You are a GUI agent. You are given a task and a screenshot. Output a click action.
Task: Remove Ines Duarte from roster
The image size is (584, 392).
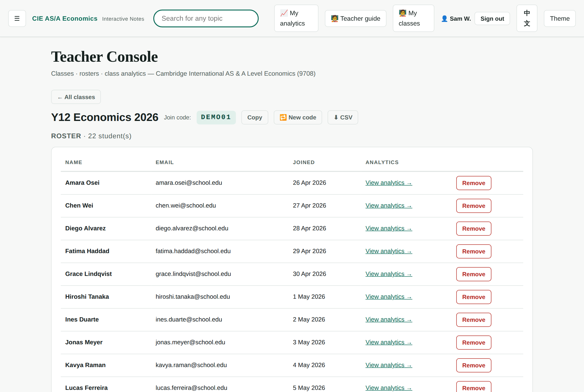(474, 320)
